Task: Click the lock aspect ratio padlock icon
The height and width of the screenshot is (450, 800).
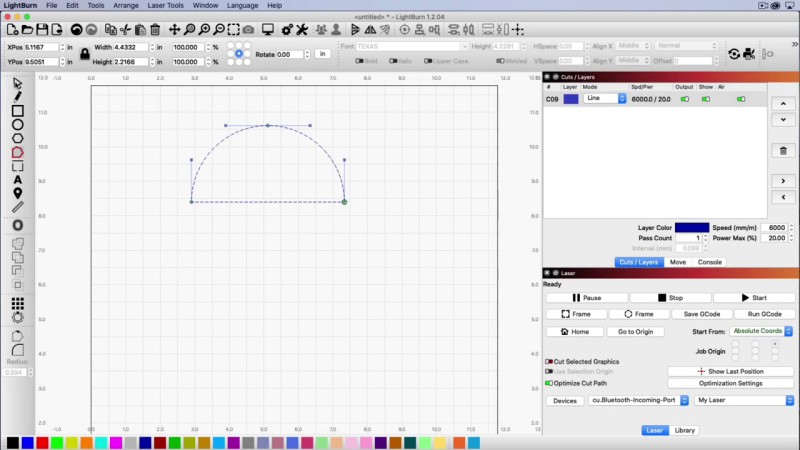Action: click(x=84, y=52)
